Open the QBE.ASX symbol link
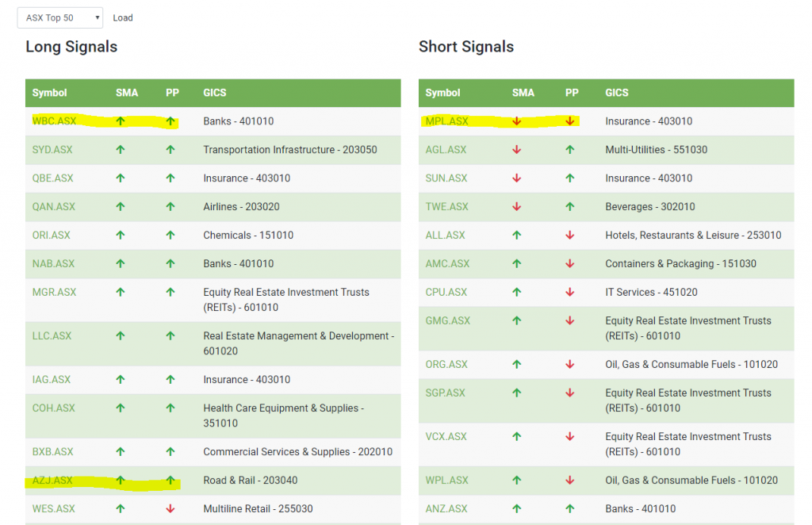Screen dimensions: 812x525 (53, 178)
